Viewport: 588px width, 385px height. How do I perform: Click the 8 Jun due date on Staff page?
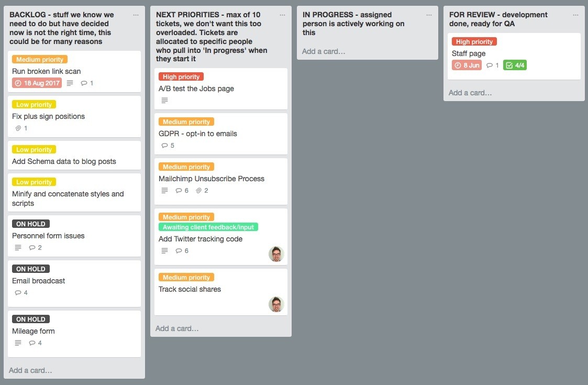coord(466,65)
